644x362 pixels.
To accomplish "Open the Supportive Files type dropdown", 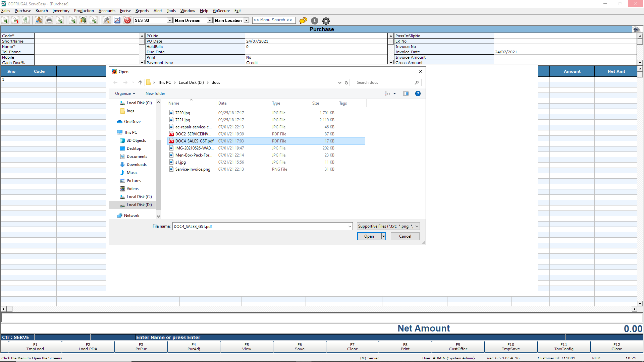I will coord(388,226).
